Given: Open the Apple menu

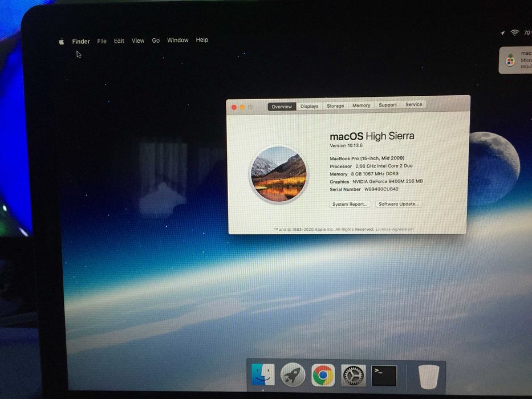Looking at the screenshot, I should point(62,42).
